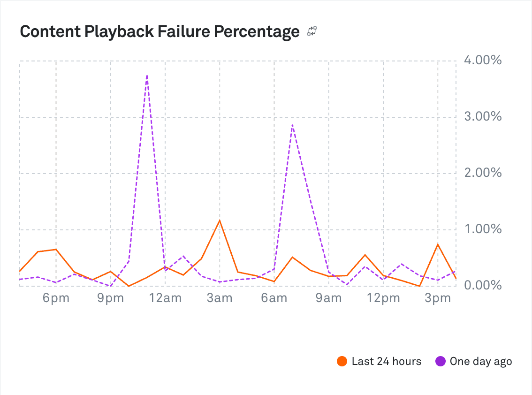Click the 6pm x-axis label

tap(56, 298)
